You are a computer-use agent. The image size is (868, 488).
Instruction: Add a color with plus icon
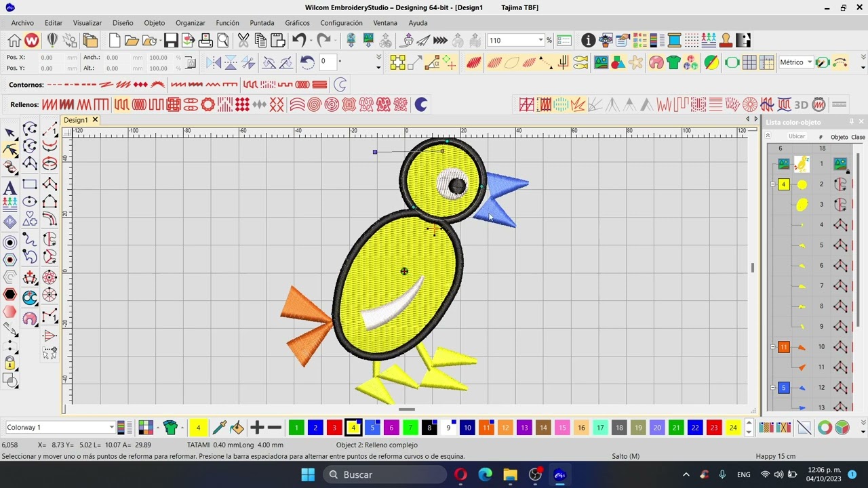256,427
